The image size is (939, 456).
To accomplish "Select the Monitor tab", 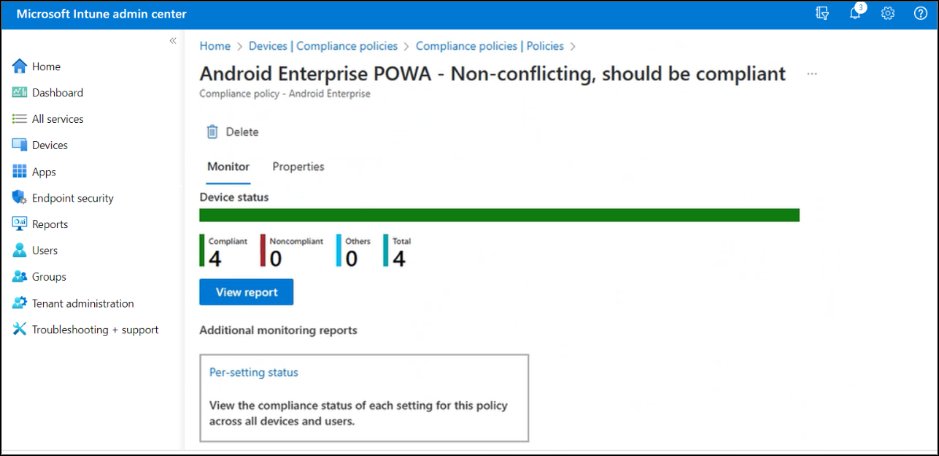I will click(x=228, y=167).
